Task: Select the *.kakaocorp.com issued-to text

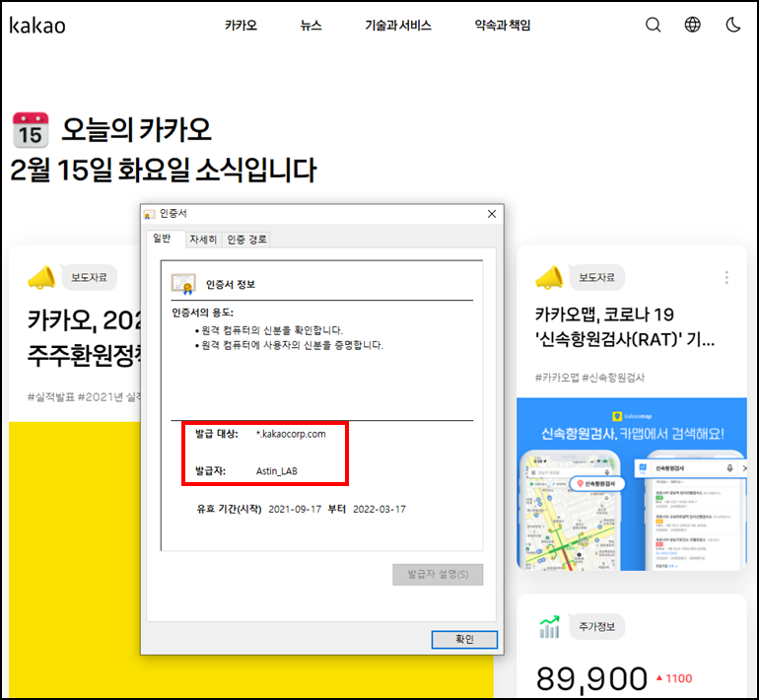Action: (291, 434)
